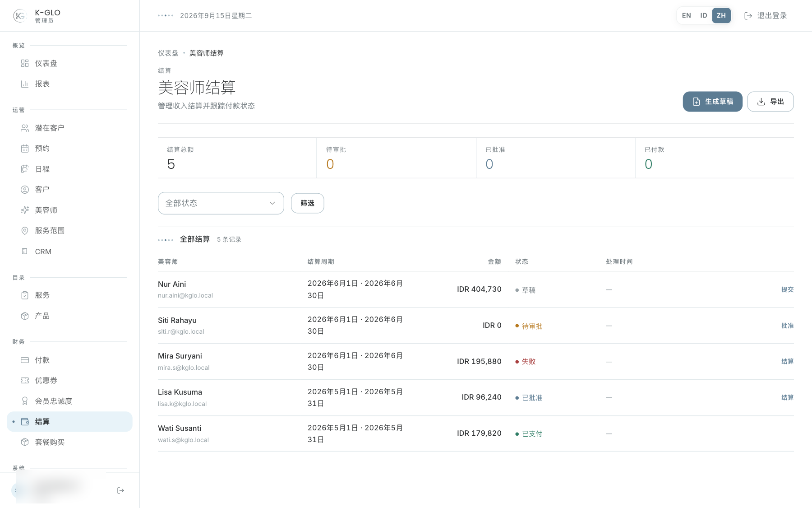This screenshot has width=812, height=508.
Task: Open the 付款 card icon
Action: (25, 360)
